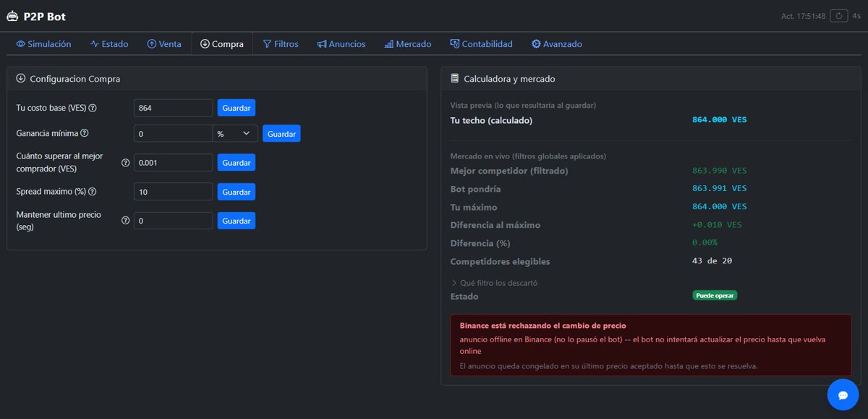Image resolution: width=868 pixels, height=419 pixels.
Task: Switch to the Anuncios tab
Action: tap(341, 44)
